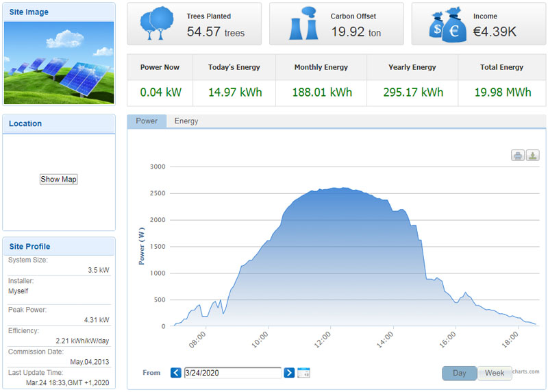Collapse the Location panel header
The width and height of the screenshot is (548, 392).
coord(59,124)
